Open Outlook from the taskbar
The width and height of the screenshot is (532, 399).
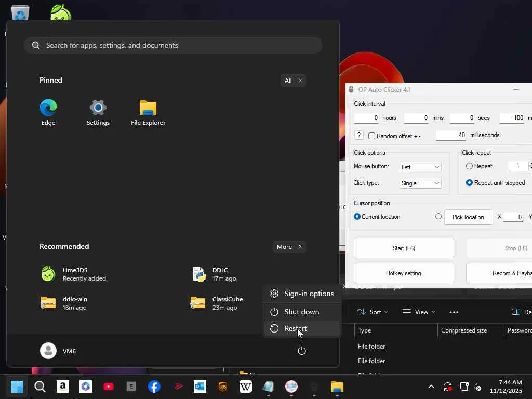pos(200,387)
